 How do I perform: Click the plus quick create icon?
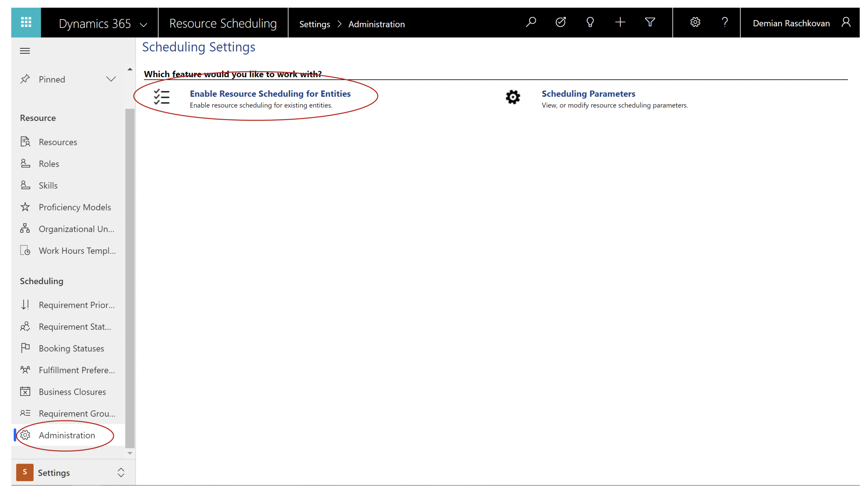click(x=620, y=23)
